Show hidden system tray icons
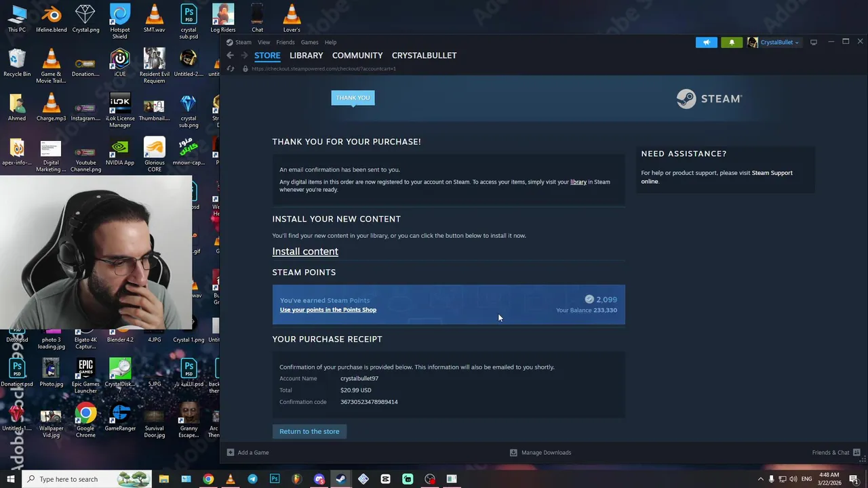Screen dimensions: 868x488 pos(760,479)
